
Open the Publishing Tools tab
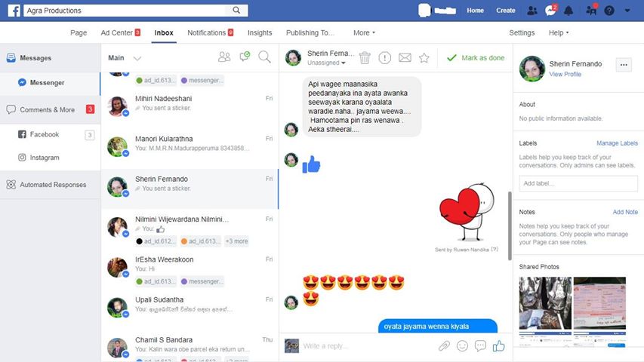tap(310, 33)
